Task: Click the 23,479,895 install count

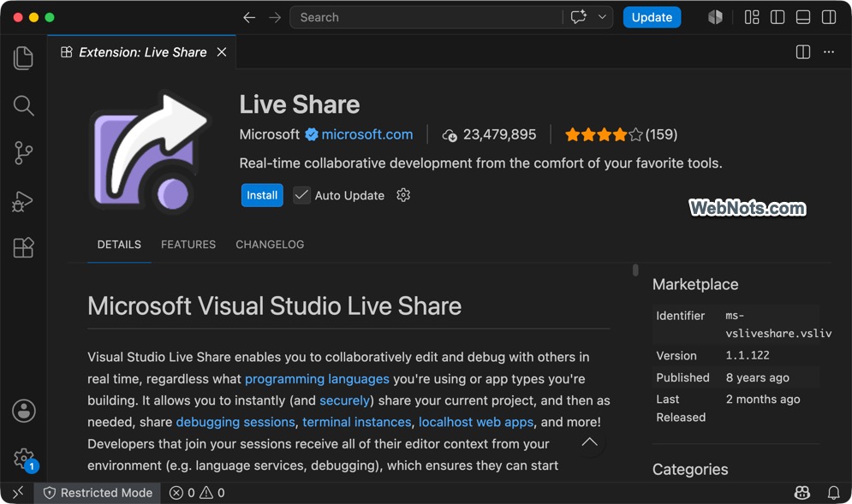Action: 489,134
